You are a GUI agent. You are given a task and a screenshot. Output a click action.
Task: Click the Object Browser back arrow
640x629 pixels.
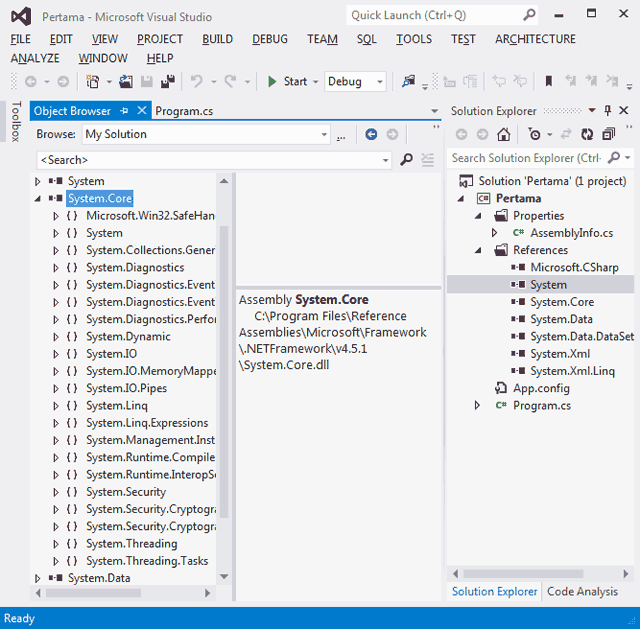click(371, 134)
